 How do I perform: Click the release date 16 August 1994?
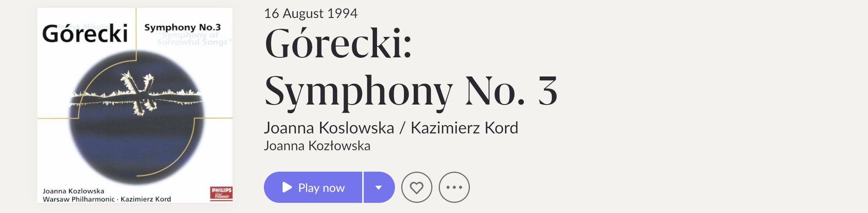[x=311, y=14]
